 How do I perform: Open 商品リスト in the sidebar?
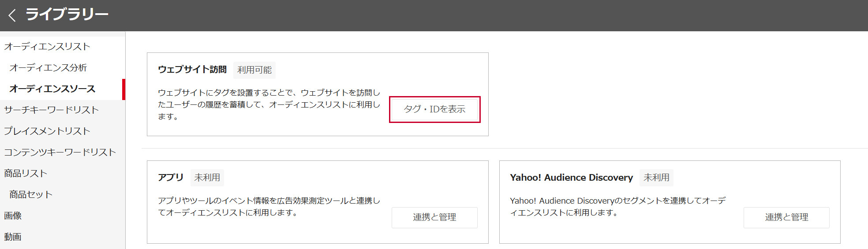point(26,174)
